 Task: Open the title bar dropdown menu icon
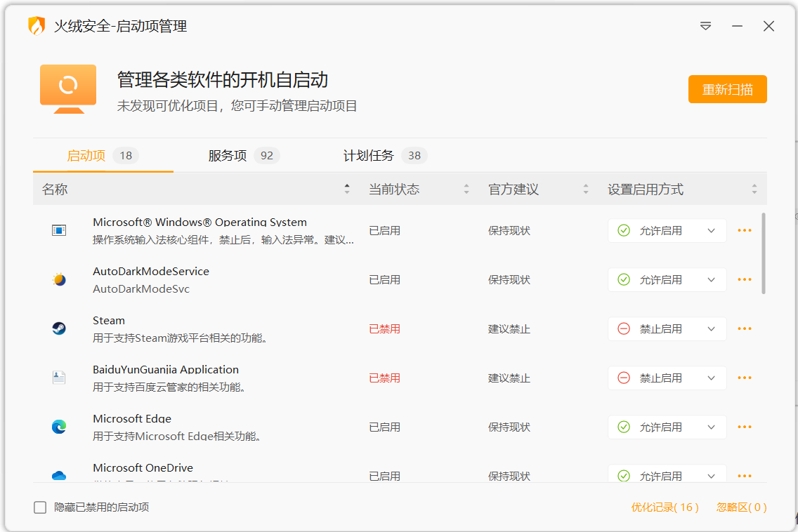point(705,26)
